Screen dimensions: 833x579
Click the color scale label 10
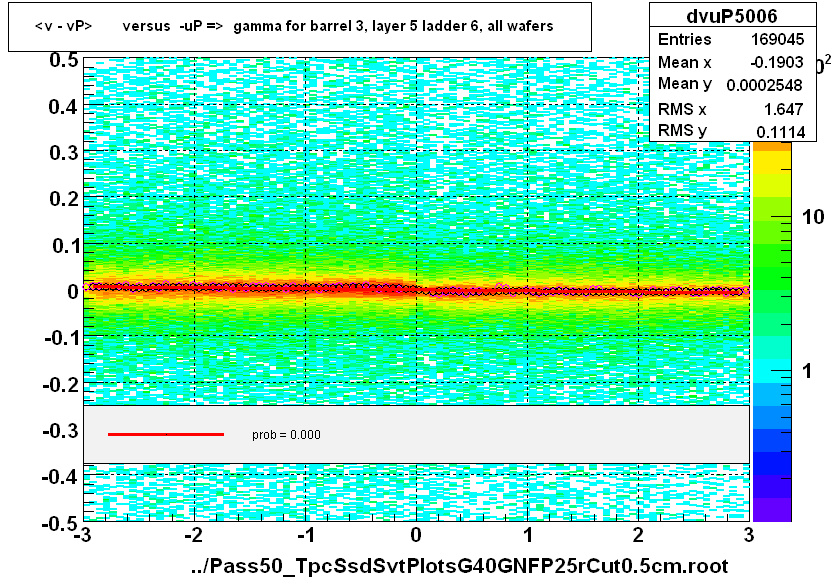point(813,217)
